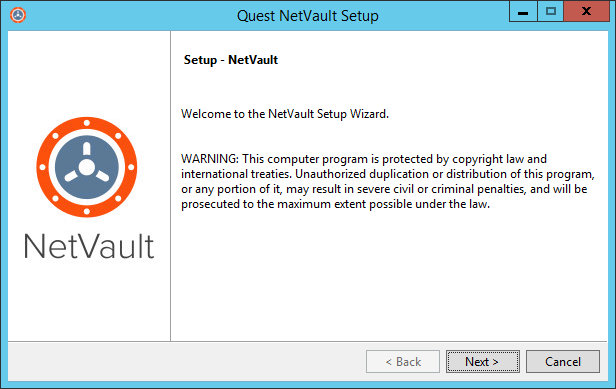Click the NetVault icon in the title bar
616x389 pixels.
(x=18, y=15)
